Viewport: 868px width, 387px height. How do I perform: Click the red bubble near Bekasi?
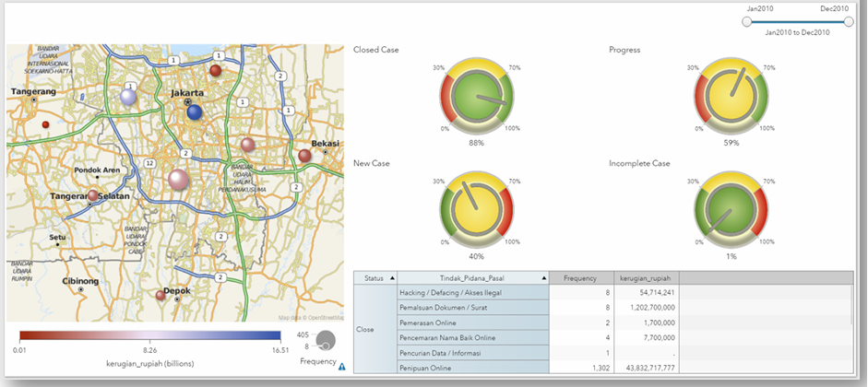coord(304,156)
